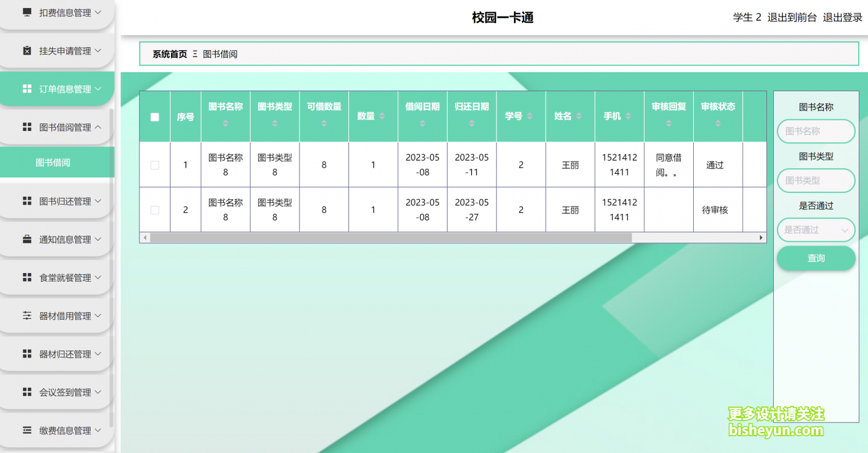The width and height of the screenshot is (868, 453).
Task: Check the checkbox on the second table row
Action: 154,209
